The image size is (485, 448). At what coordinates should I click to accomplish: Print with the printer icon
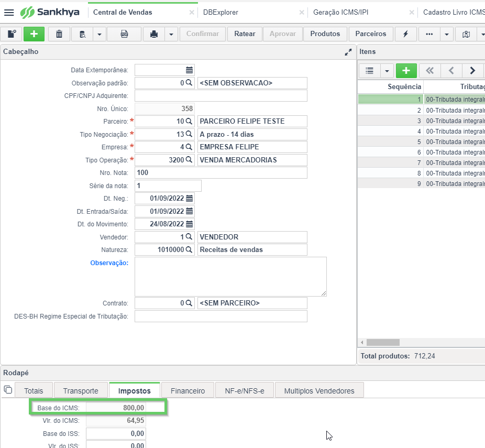click(x=154, y=34)
